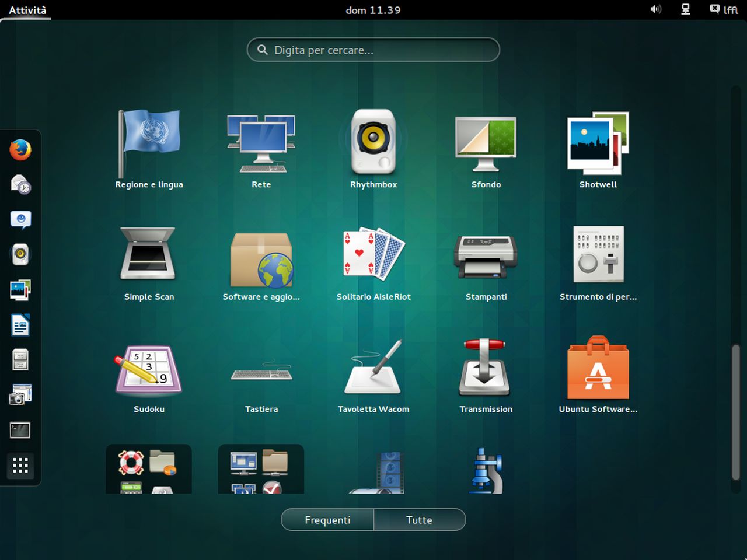This screenshot has width=747, height=560.
Task: Click the Attività button in top bar
Action: [27, 10]
